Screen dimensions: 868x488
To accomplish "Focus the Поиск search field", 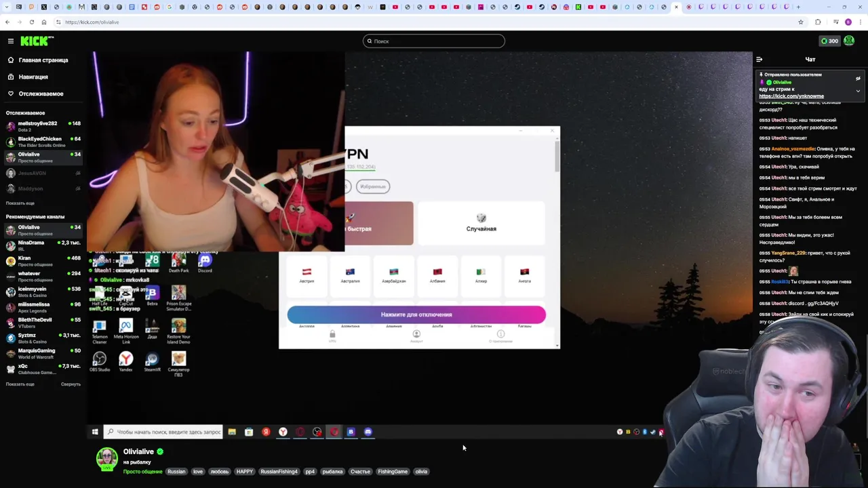I will pyautogui.click(x=434, y=41).
